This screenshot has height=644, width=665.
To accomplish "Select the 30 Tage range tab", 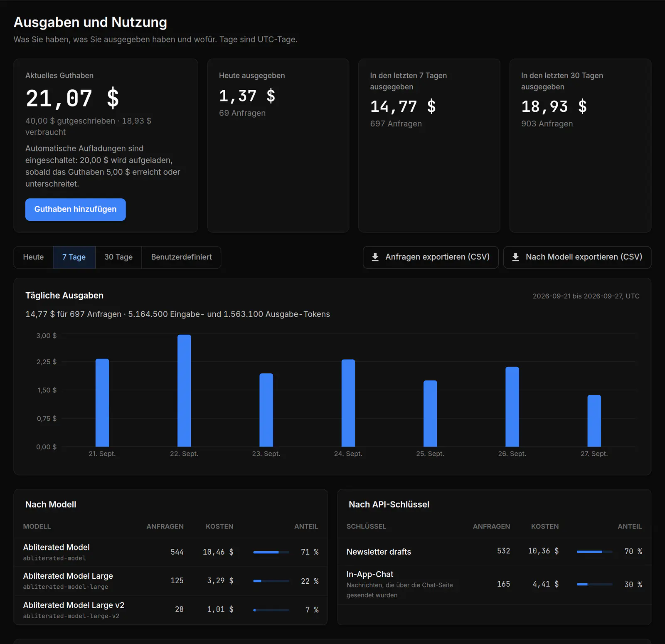I will pos(118,257).
